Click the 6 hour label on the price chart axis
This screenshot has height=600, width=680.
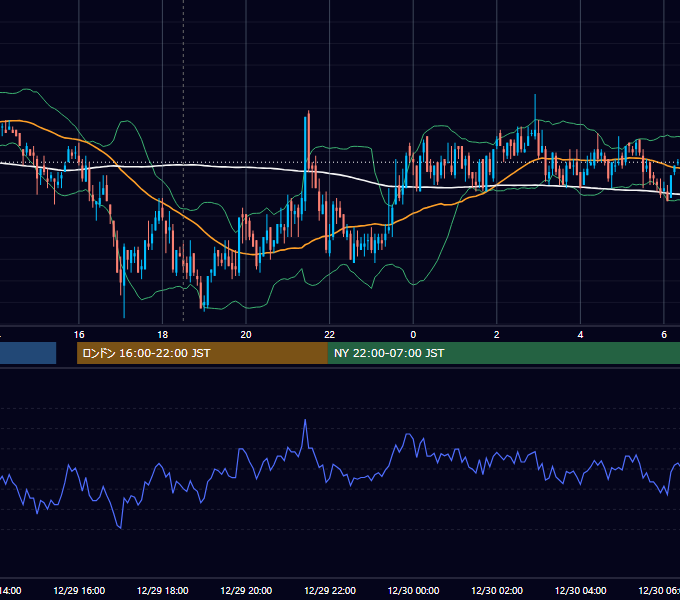[664, 335]
